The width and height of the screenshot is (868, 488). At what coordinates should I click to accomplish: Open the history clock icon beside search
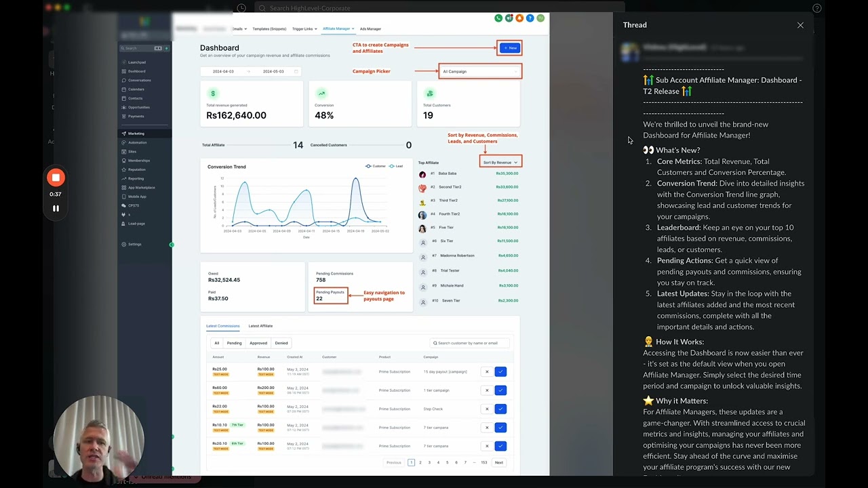[x=241, y=8]
